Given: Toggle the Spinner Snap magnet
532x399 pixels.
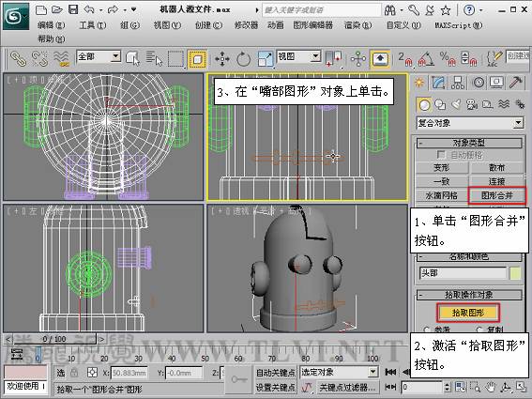Looking at the screenshot, I should [468, 59].
